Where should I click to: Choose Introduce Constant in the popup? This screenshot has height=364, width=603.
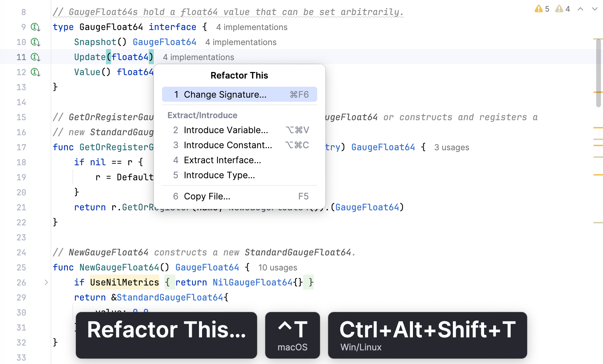(228, 145)
